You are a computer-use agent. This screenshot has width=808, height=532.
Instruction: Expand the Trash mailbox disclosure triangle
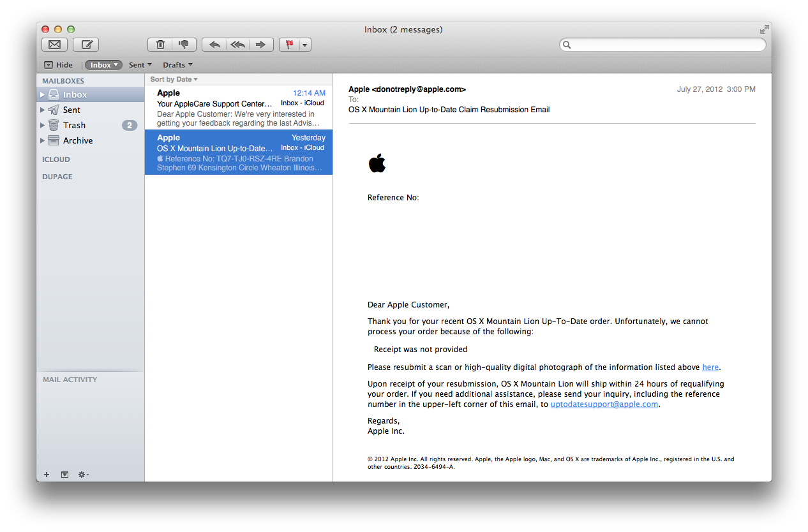[43, 125]
